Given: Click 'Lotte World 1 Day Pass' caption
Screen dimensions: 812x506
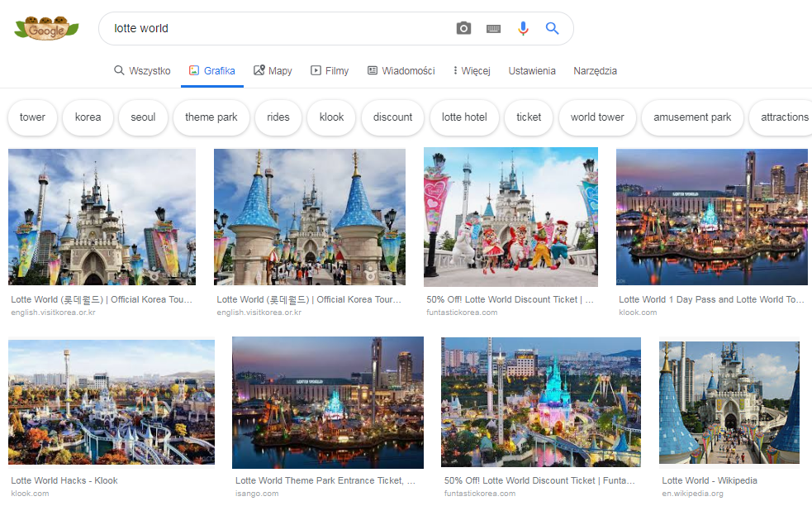Looking at the screenshot, I should [711, 299].
